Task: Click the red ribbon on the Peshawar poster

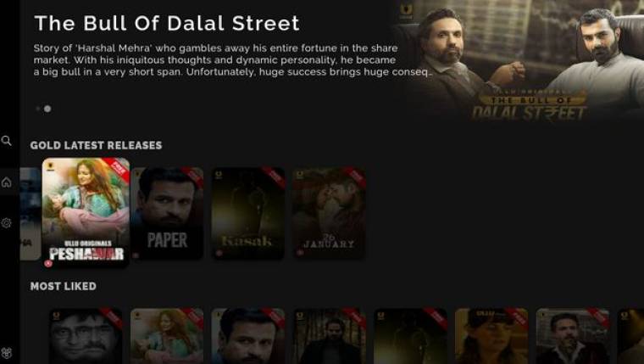Action: (117, 170)
